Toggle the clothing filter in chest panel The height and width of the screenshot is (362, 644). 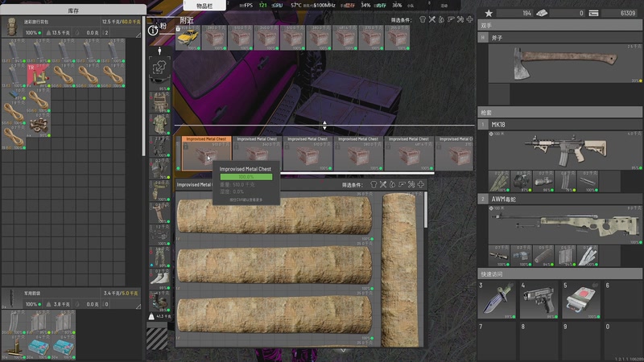374,185
